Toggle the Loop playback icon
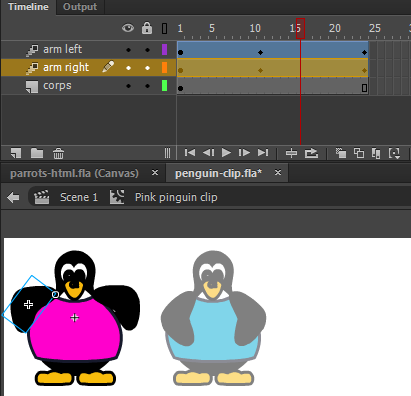 pos(311,153)
